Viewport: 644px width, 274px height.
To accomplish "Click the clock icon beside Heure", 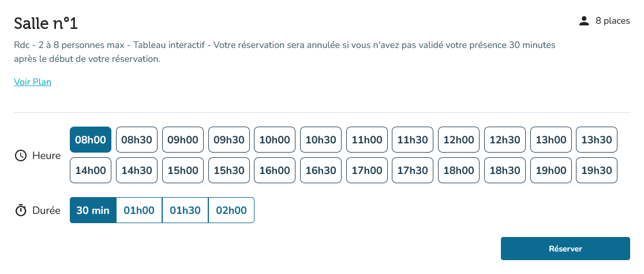I will tap(21, 155).
